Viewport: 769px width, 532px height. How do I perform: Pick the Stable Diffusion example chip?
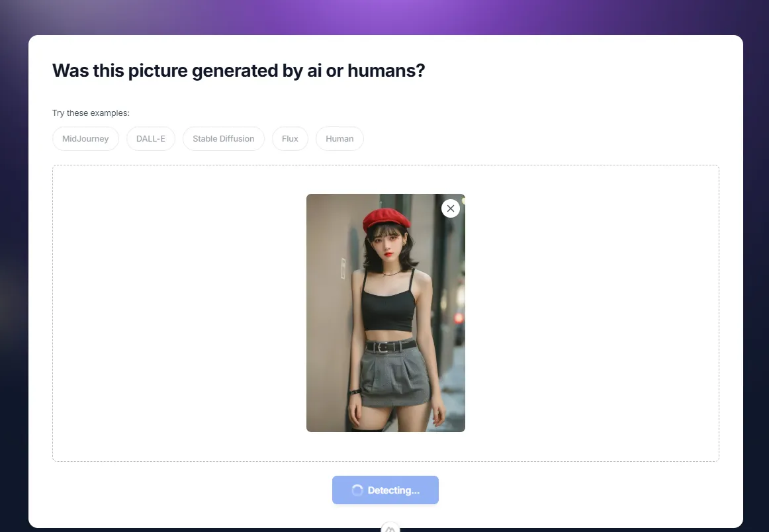[223, 139]
